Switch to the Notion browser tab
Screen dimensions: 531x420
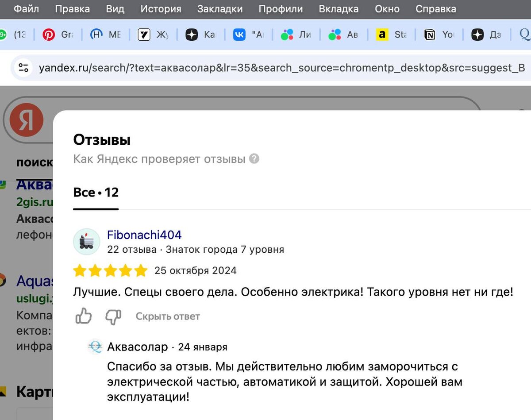click(x=439, y=35)
